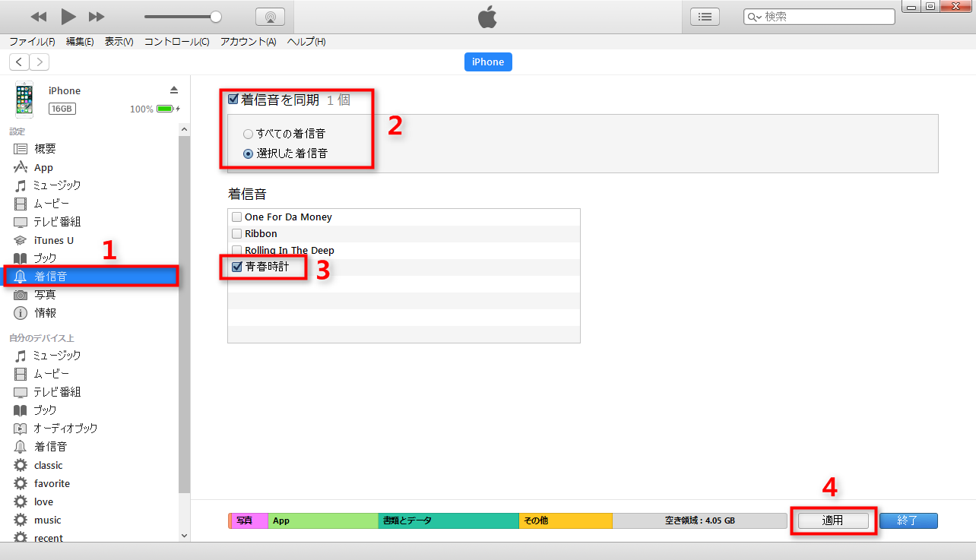
Task: Toggle 着信音を同期 checkbox
Action: click(233, 99)
